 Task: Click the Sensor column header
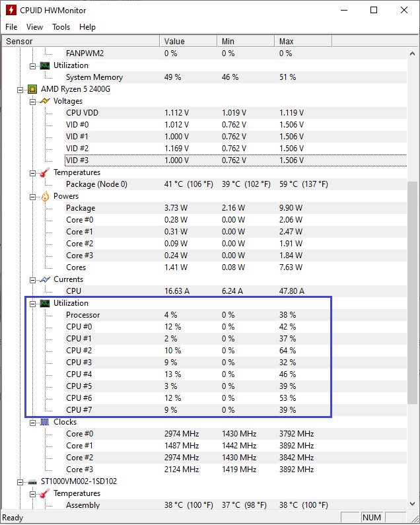tap(81, 41)
